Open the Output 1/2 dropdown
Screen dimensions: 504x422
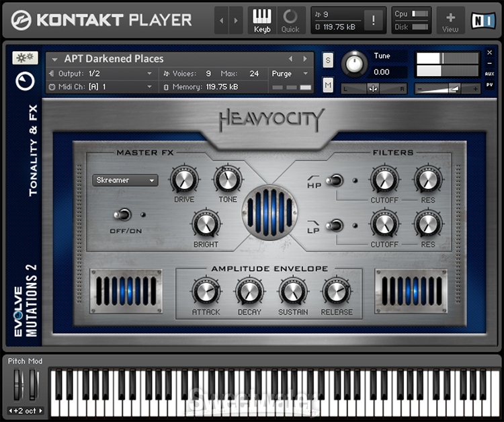click(101, 74)
